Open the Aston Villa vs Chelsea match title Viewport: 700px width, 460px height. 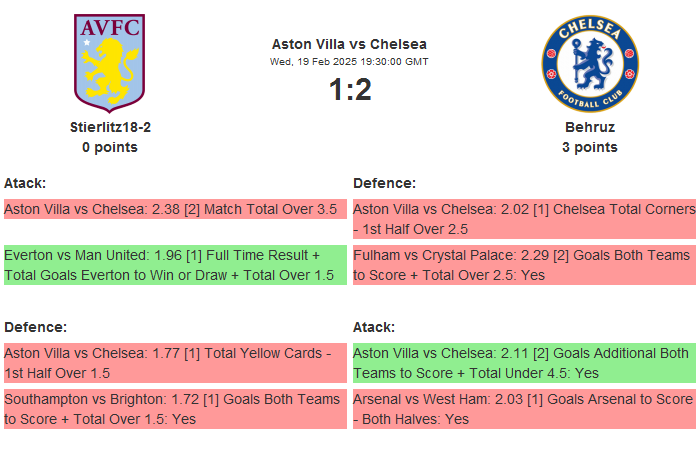pyautogui.click(x=349, y=44)
